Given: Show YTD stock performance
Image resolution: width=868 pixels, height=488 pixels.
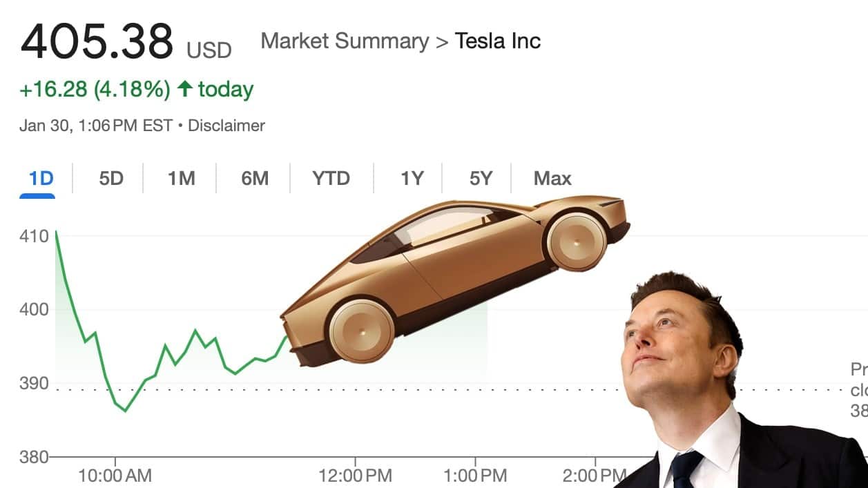Looking at the screenshot, I should [331, 178].
